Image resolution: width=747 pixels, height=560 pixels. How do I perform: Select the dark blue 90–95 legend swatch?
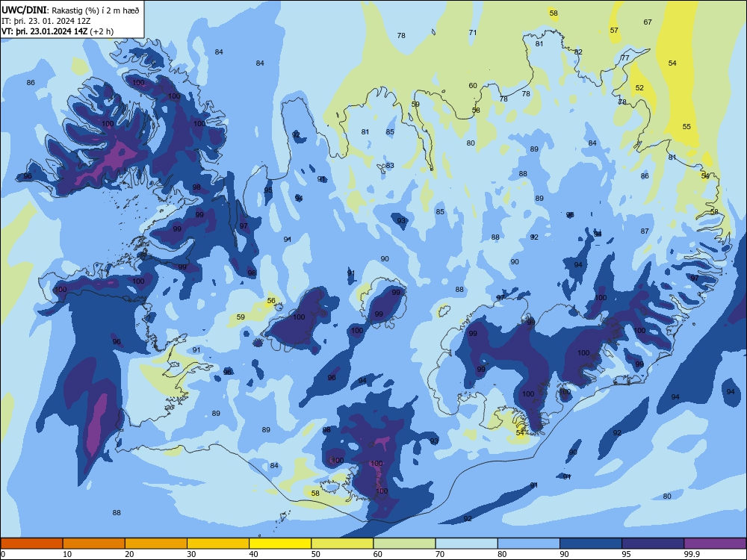[591, 544]
